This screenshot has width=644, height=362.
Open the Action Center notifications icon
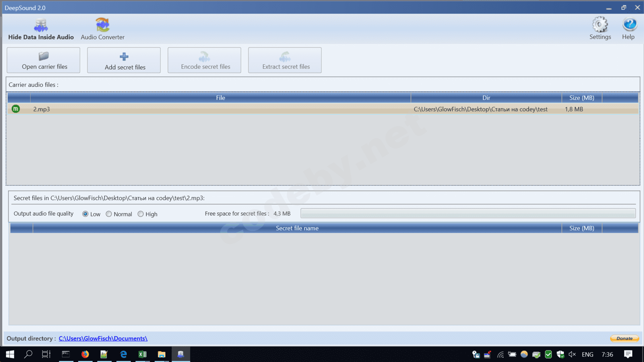[x=628, y=354]
